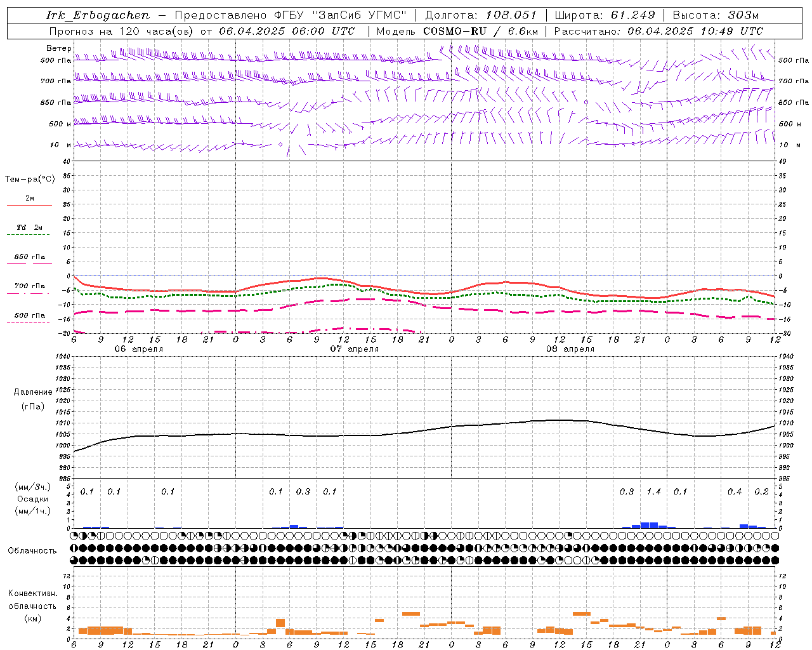Click the (мм/1ч.) units label
812x650 pixels.
[33, 511]
